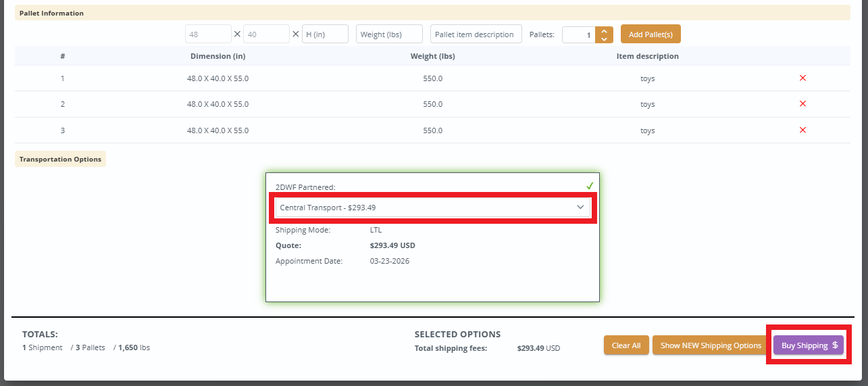Focus the H (in) height field
Image resolution: width=868 pixels, height=386 pixels.
click(x=325, y=34)
